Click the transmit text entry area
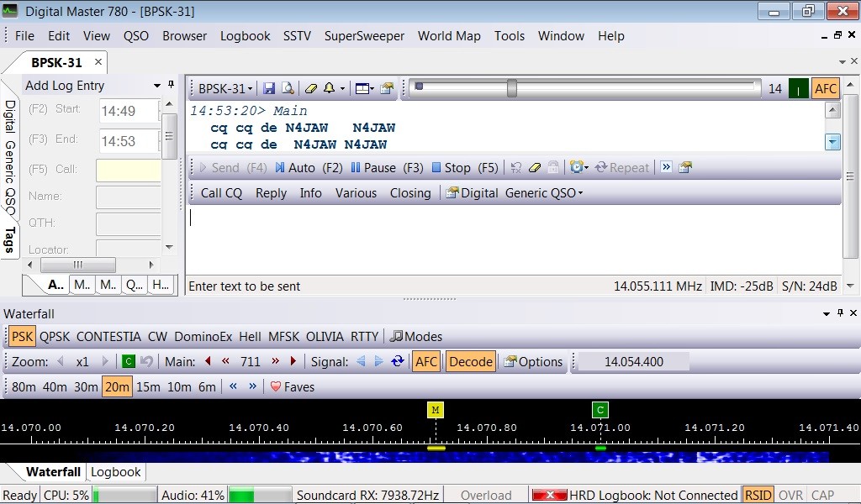This screenshot has height=504, width=861. (x=513, y=239)
